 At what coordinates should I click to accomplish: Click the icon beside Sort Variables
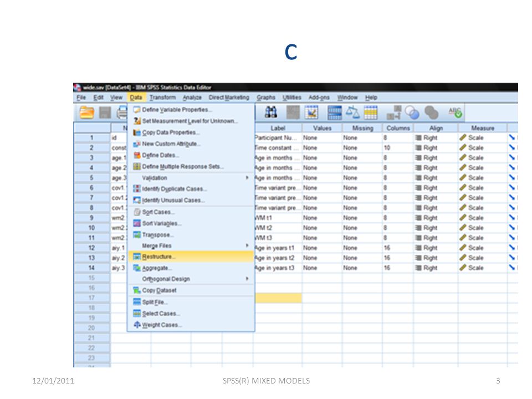(x=137, y=223)
